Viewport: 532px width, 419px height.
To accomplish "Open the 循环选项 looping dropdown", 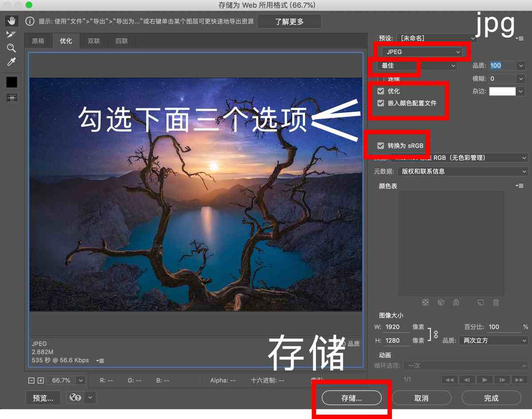I will [466, 366].
